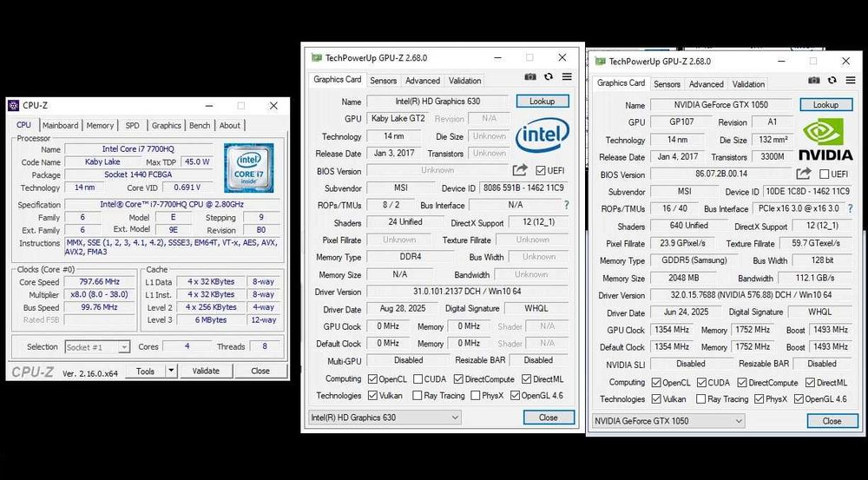The height and width of the screenshot is (480, 868).
Task: Open hamburger menu in Intel GPU-Z window
Action: click(566, 77)
